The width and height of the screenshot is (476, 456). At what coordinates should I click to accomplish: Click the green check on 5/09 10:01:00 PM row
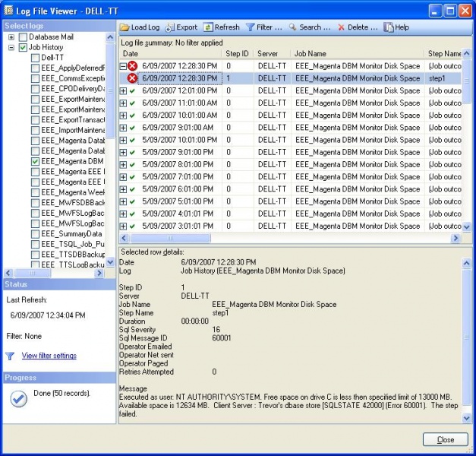coord(132,140)
